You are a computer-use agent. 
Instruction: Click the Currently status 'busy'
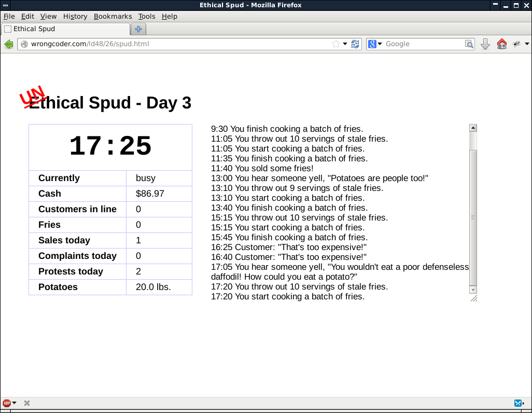click(146, 178)
